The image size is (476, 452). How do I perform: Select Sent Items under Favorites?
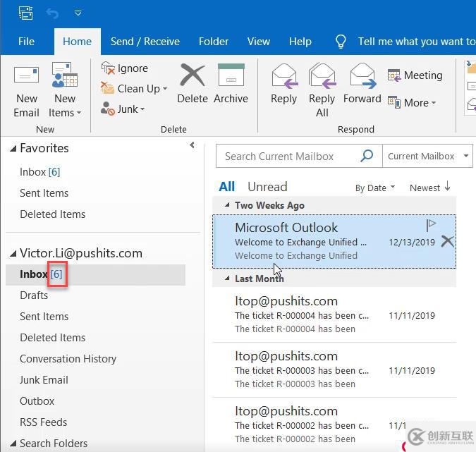click(x=44, y=193)
